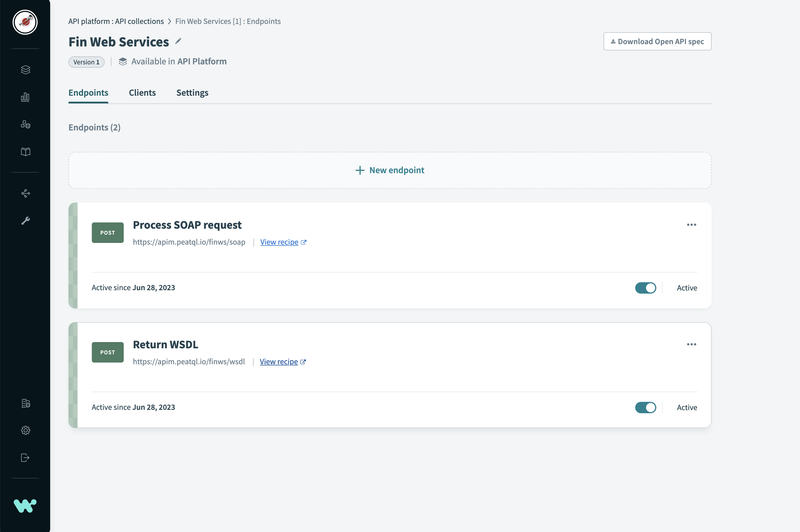Sign out using the log-out icon

(x=25, y=457)
